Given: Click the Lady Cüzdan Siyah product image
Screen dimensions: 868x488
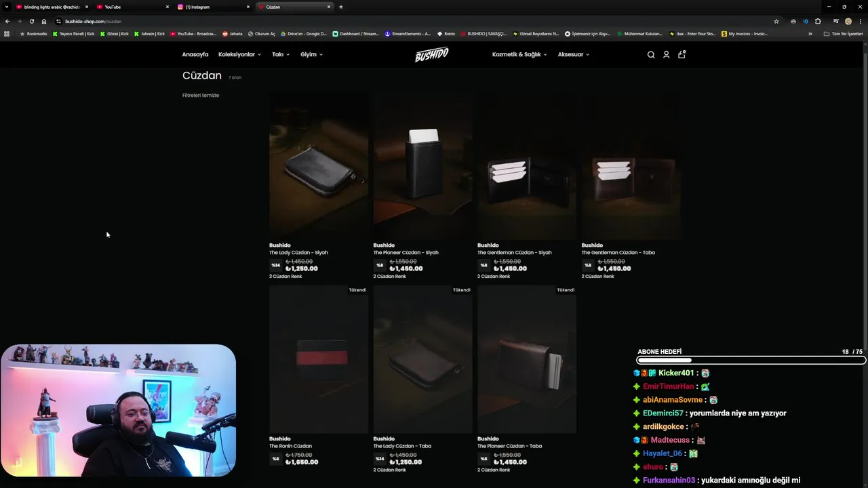Looking at the screenshot, I should click(319, 165).
